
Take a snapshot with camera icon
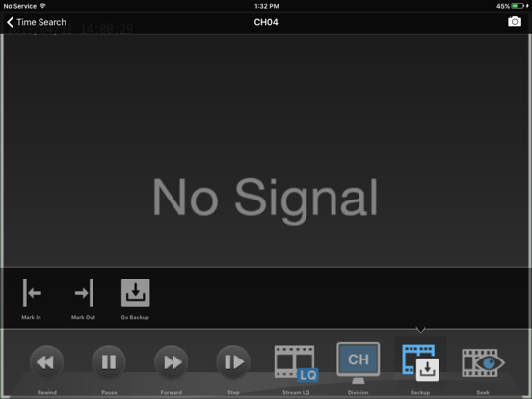tap(515, 22)
